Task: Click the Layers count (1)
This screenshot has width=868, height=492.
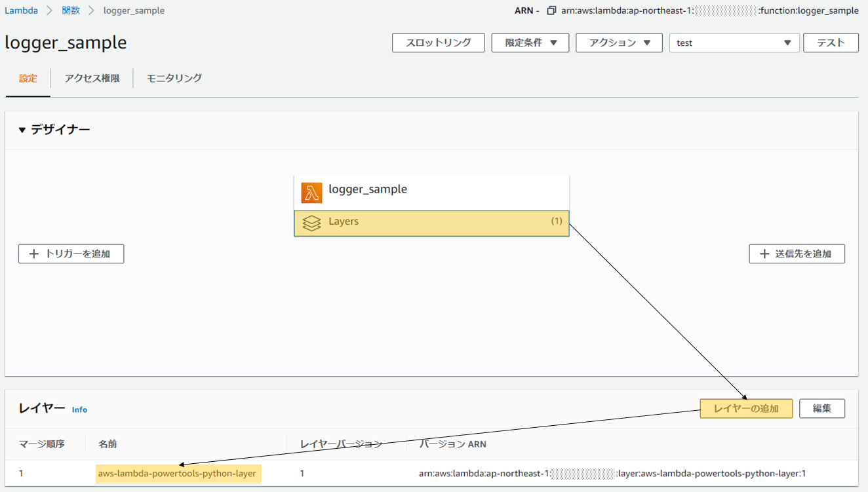Action: 557,221
